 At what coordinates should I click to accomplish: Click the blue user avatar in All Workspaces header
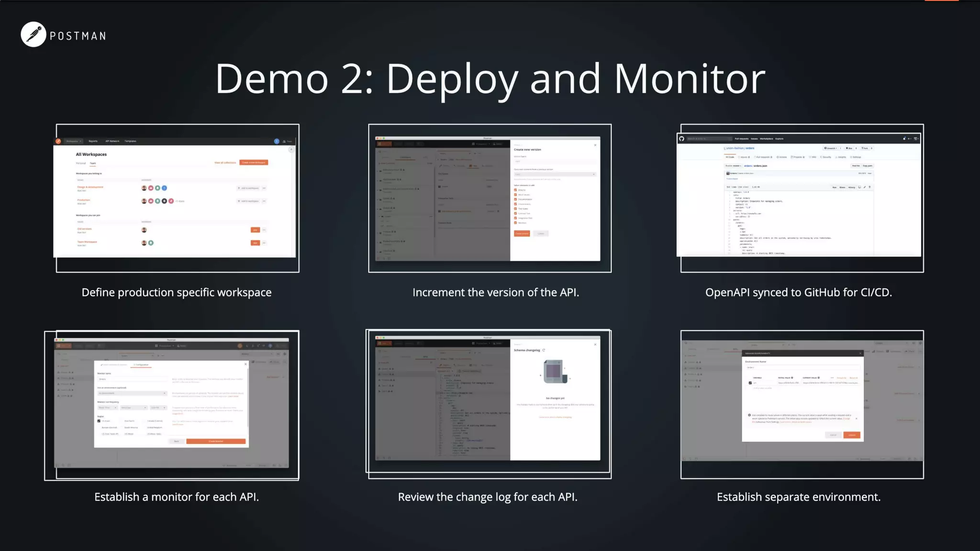pos(277,141)
